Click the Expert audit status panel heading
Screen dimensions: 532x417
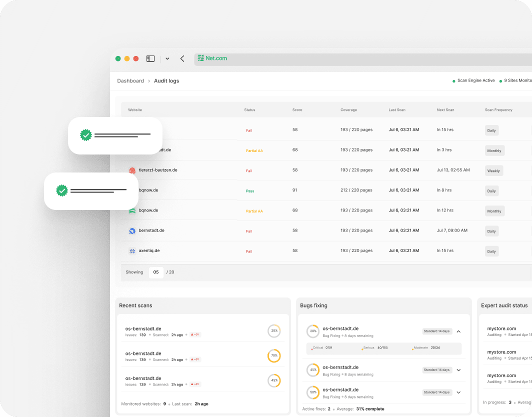tap(504, 305)
